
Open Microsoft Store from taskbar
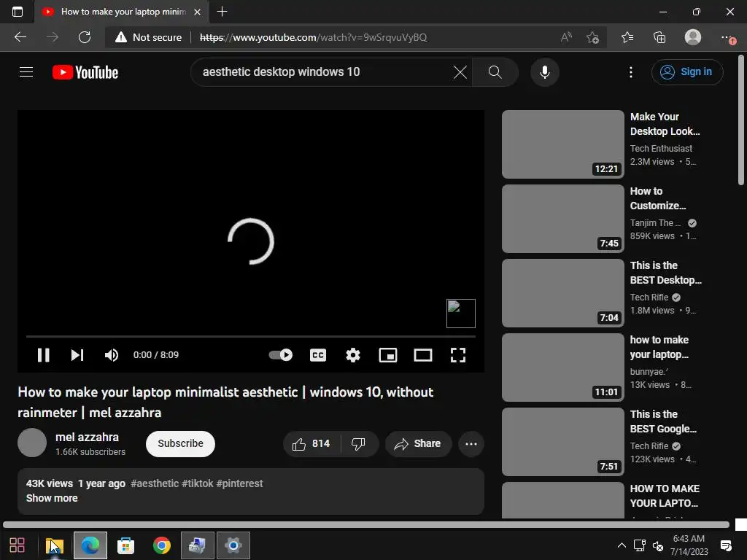(125, 545)
